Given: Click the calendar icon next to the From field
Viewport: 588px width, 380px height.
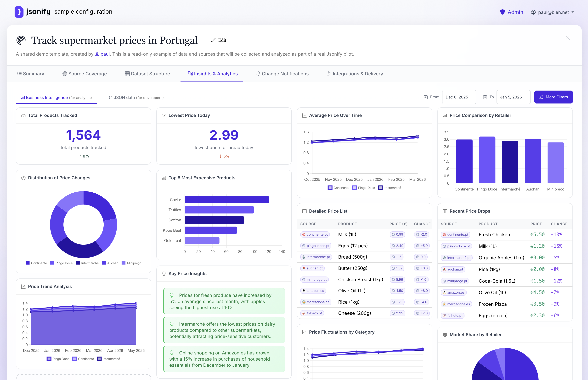Looking at the screenshot, I should click(x=425, y=97).
